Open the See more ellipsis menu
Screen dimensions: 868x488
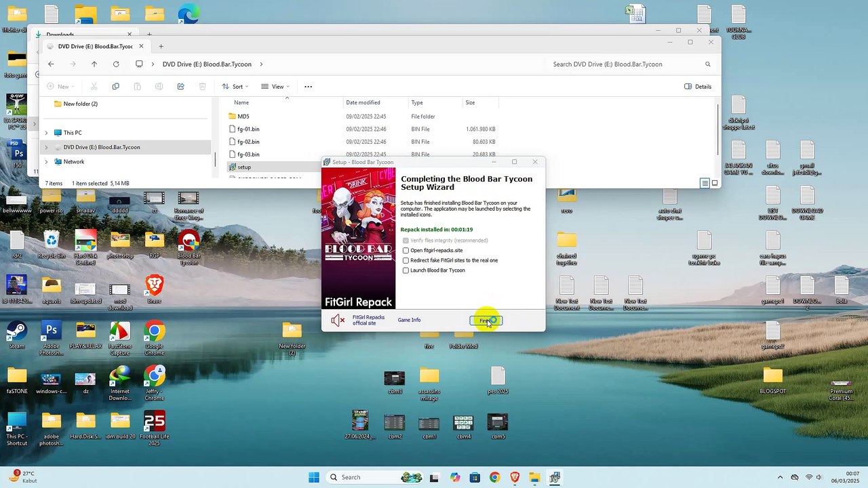point(308,86)
